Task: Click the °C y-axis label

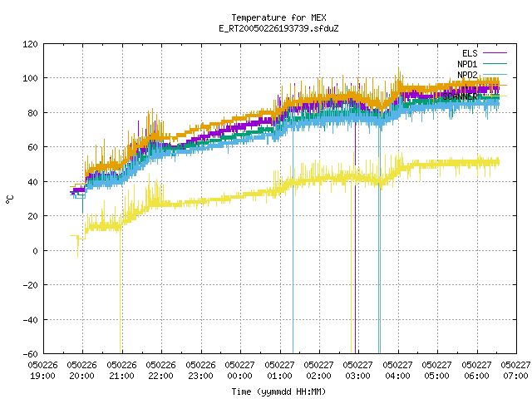Action: pos(9,199)
